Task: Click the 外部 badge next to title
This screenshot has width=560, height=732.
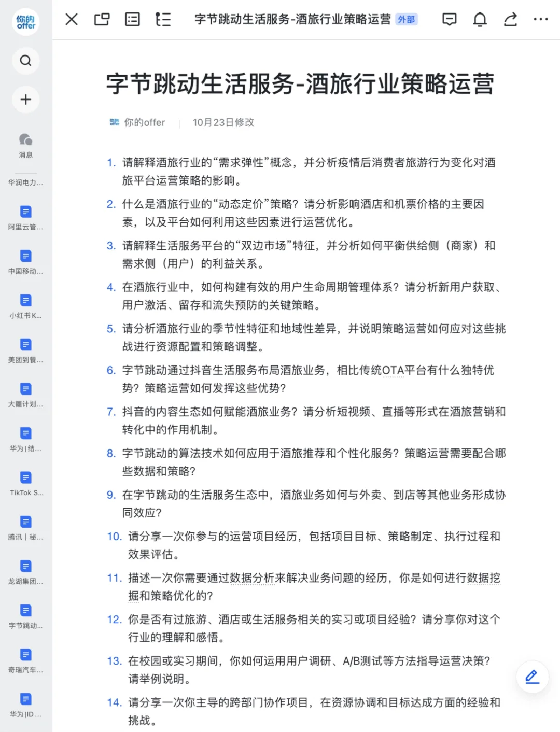Action: coord(407,20)
